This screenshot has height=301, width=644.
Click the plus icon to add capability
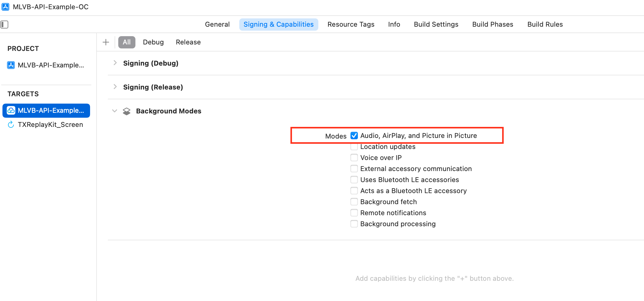click(106, 42)
